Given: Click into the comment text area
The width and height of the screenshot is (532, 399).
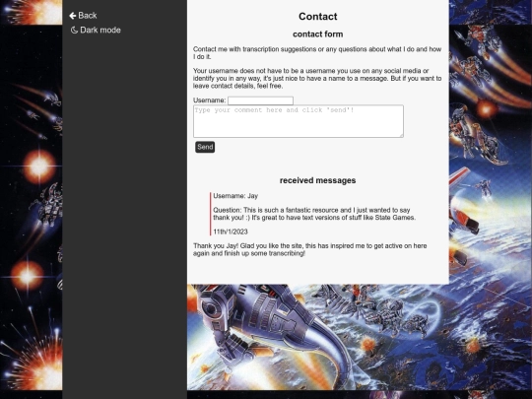Looking at the screenshot, I should 299,121.
